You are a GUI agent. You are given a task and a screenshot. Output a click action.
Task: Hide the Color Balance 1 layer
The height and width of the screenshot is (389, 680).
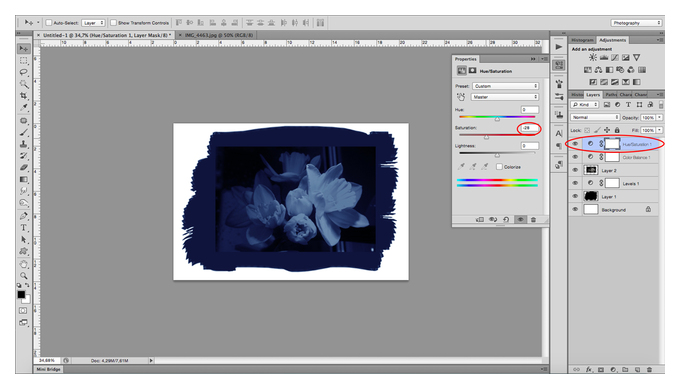point(575,157)
